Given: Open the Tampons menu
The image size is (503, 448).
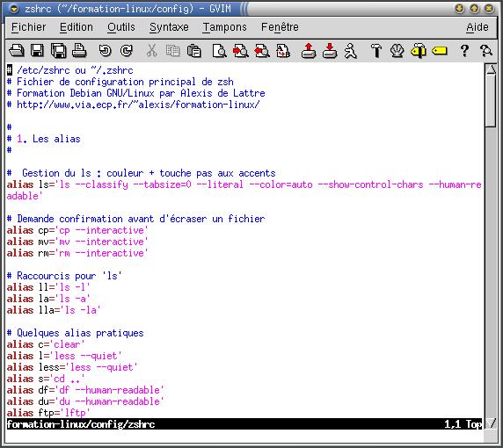Looking at the screenshot, I should 224,27.
